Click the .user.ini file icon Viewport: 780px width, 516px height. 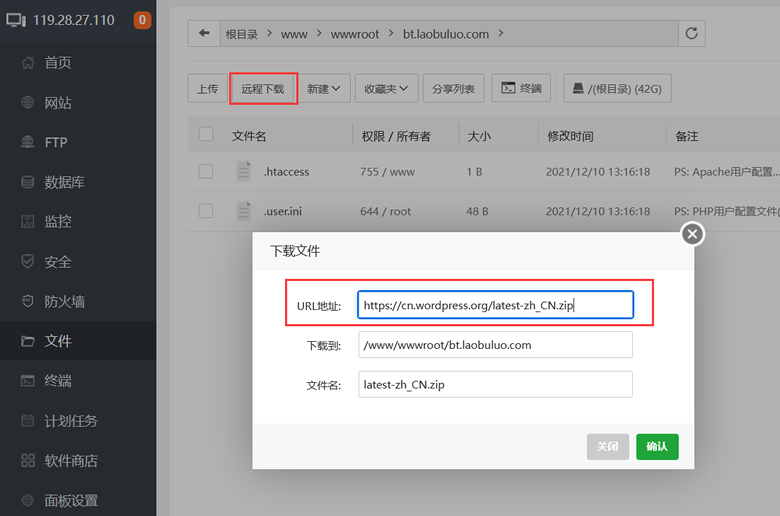click(243, 211)
